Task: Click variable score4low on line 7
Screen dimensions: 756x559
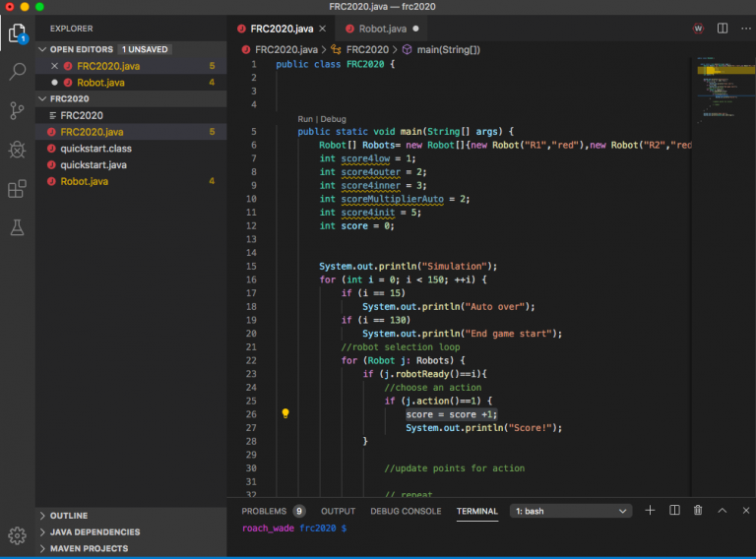Action: pyautogui.click(x=365, y=158)
